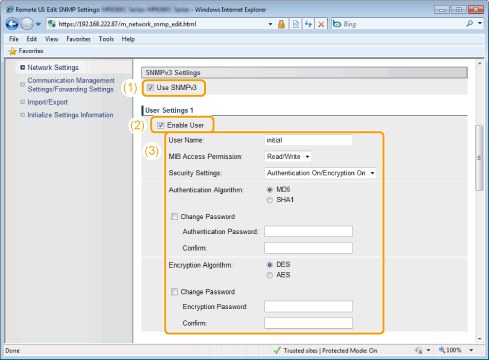489x360 pixels.
Task: Click the zoom magnifier icon in status bar
Action: (x=442, y=350)
